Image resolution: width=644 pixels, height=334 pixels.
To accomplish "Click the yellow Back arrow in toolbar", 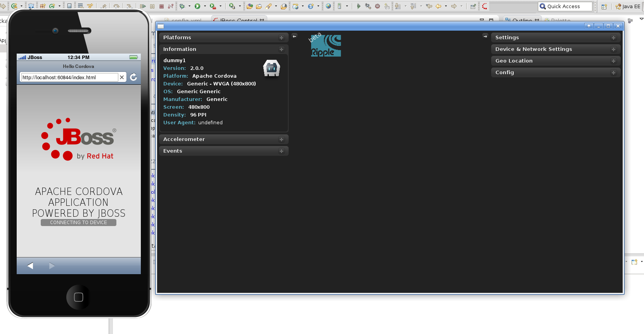I will (438, 6).
